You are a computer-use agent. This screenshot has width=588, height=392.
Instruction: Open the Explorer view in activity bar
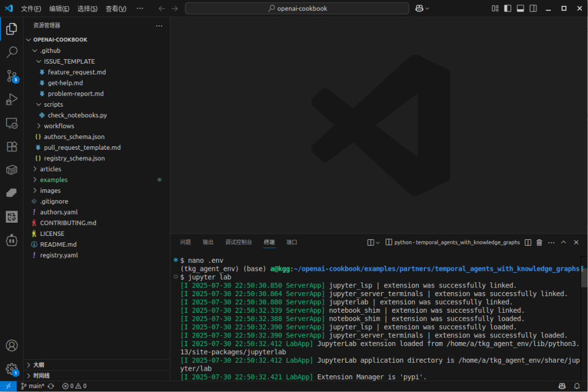tap(11, 29)
